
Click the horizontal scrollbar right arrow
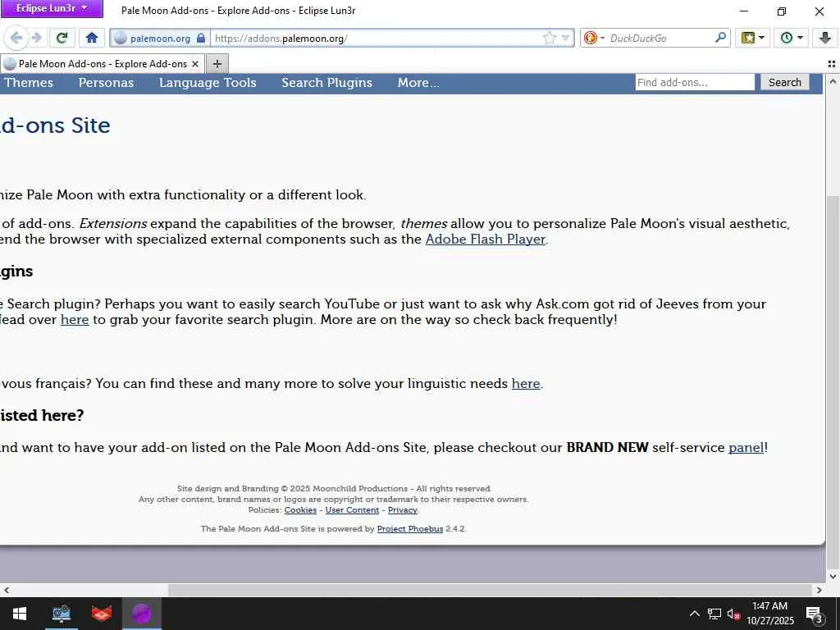pos(819,590)
